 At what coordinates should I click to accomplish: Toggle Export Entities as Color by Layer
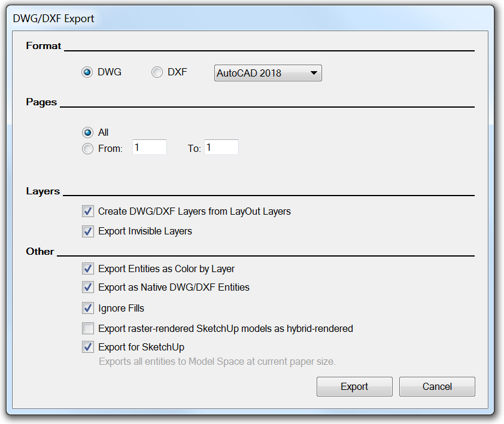click(x=89, y=269)
